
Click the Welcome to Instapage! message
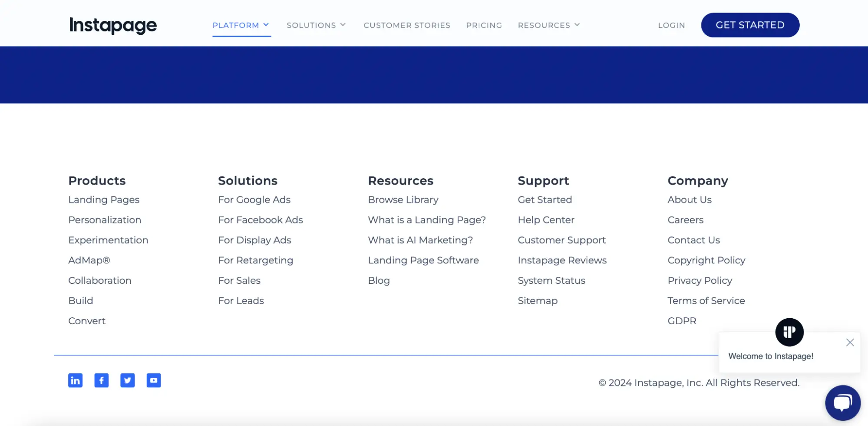pyautogui.click(x=771, y=356)
